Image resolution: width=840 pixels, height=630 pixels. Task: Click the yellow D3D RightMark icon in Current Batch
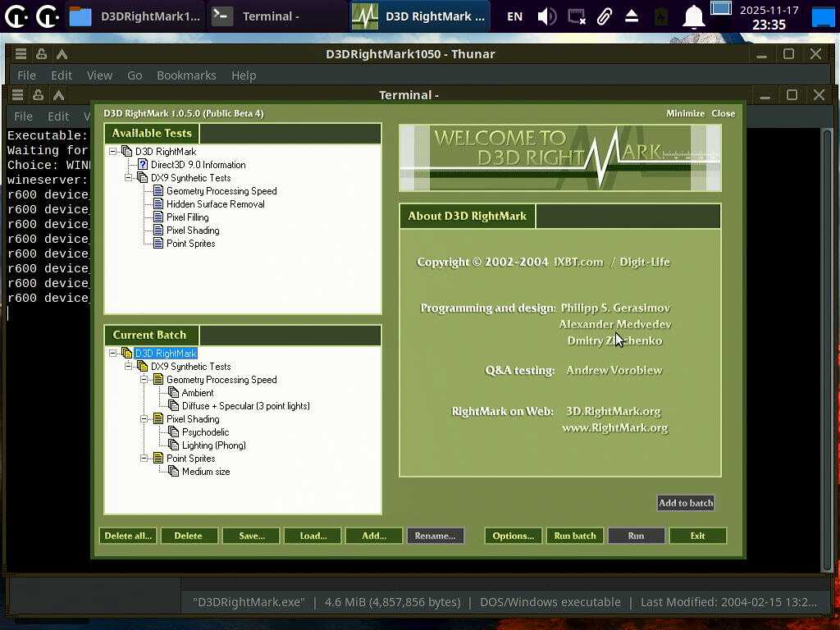pos(126,353)
